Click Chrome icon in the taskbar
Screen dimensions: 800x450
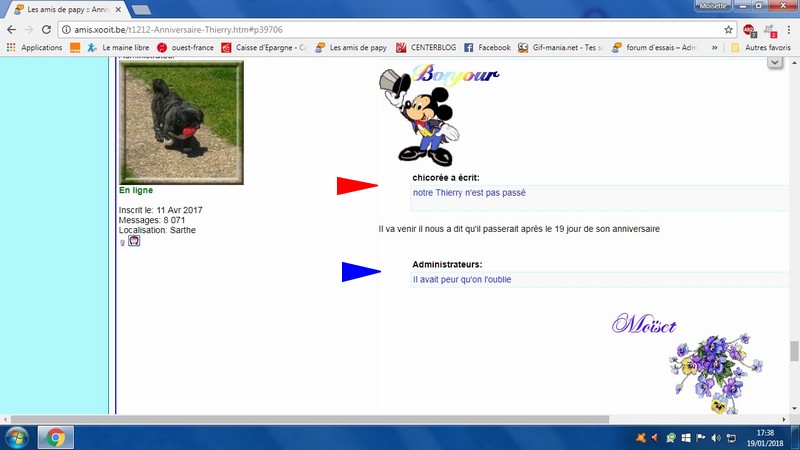[56, 438]
